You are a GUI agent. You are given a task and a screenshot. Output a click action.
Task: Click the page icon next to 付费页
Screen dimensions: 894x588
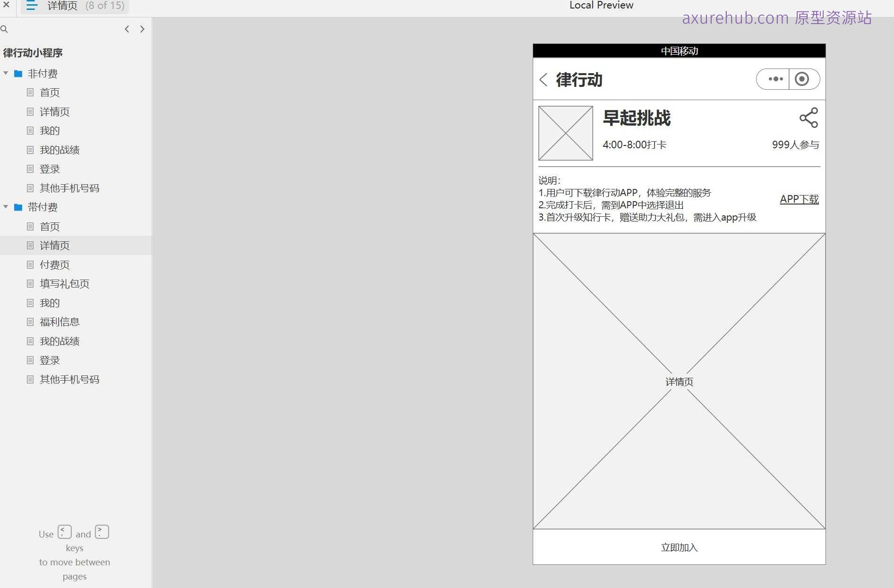(30, 265)
